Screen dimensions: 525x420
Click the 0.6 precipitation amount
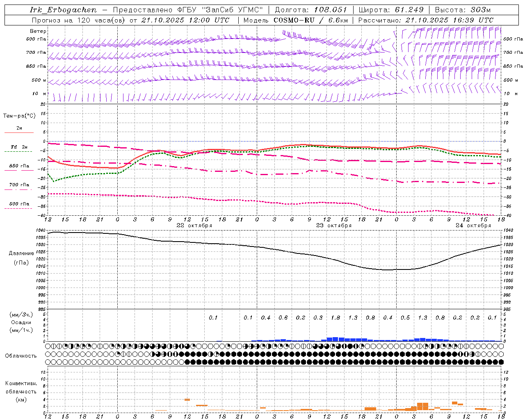click(x=283, y=317)
